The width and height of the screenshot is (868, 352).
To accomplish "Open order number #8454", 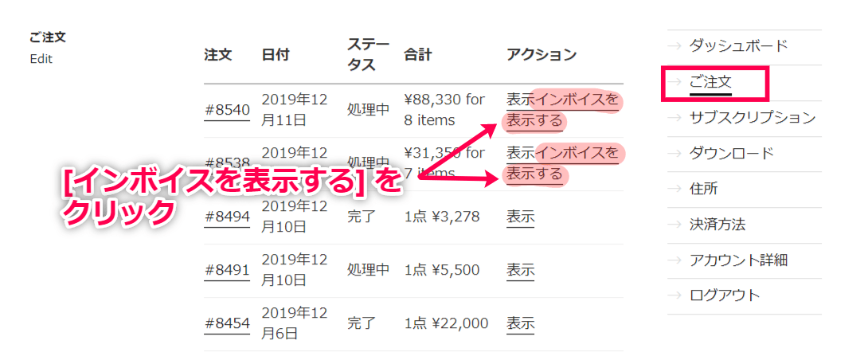I will click(x=227, y=323).
